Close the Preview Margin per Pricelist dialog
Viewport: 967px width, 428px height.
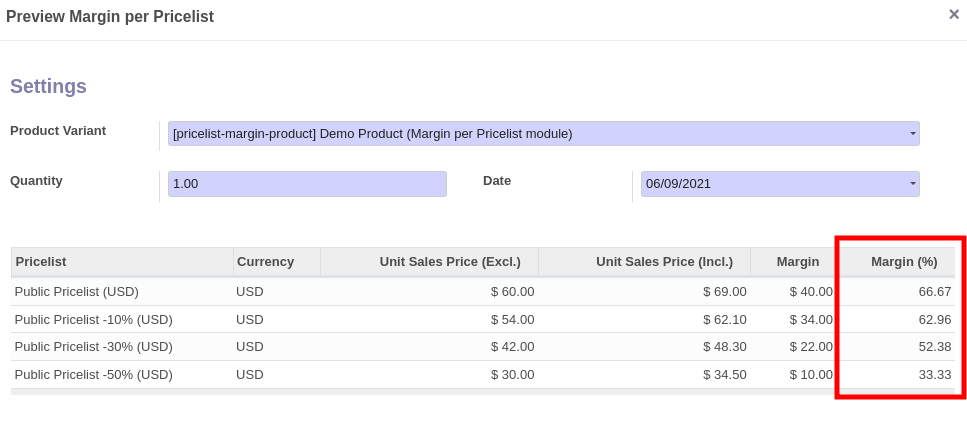coord(954,14)
